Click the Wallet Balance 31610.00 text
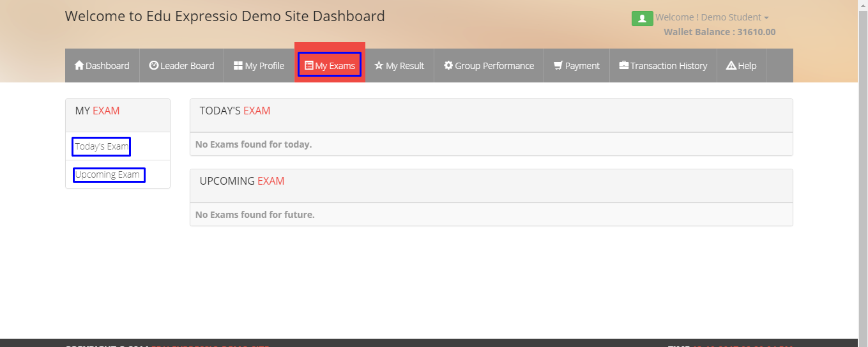This screenshot has height=347, width=868. pyautogui.click(x=720, y=32)
